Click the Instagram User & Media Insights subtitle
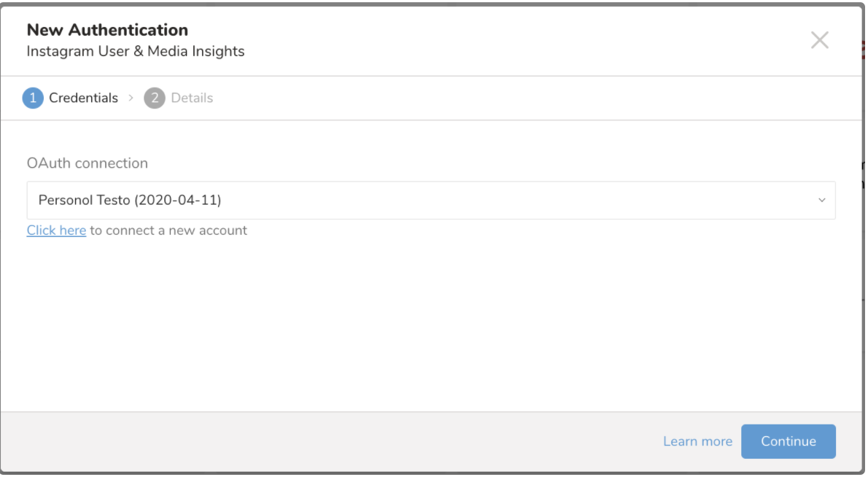 click(x=135, y=52)
